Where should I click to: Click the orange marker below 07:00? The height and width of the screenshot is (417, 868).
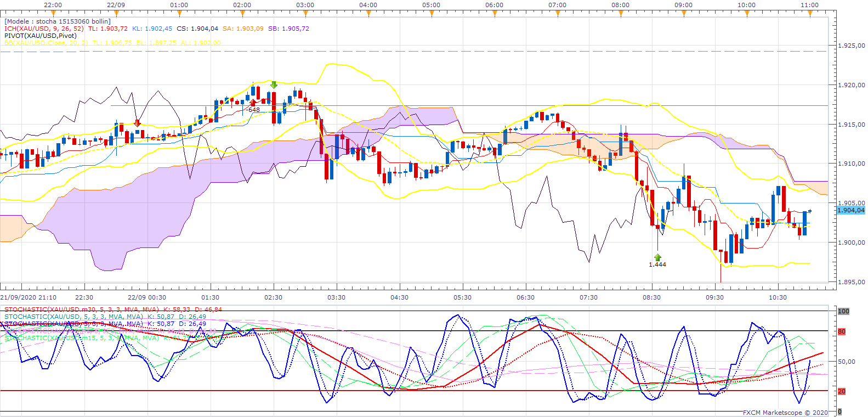[558, 12]
